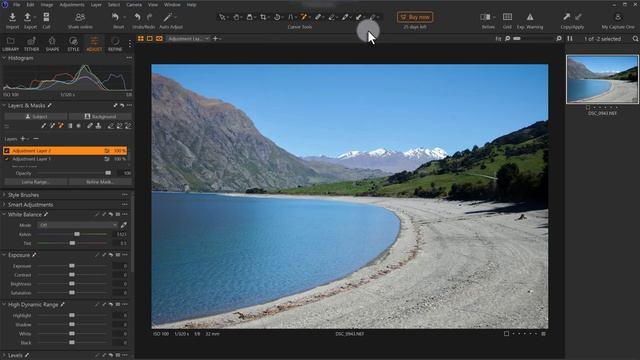The width and height of the screenshot is (640, 360).
Task: Select the Rotate cursor tool
Action: click(x=277, y=17)
